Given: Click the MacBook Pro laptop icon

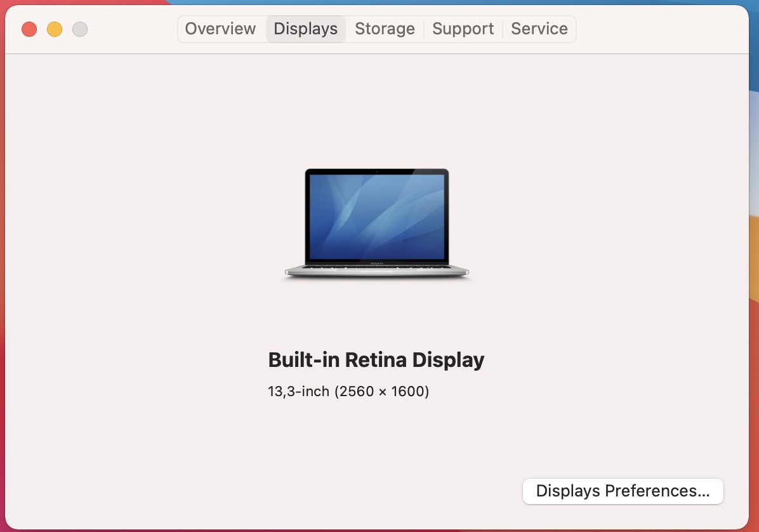Looking at the screenshot, I should tap(377, 222).
